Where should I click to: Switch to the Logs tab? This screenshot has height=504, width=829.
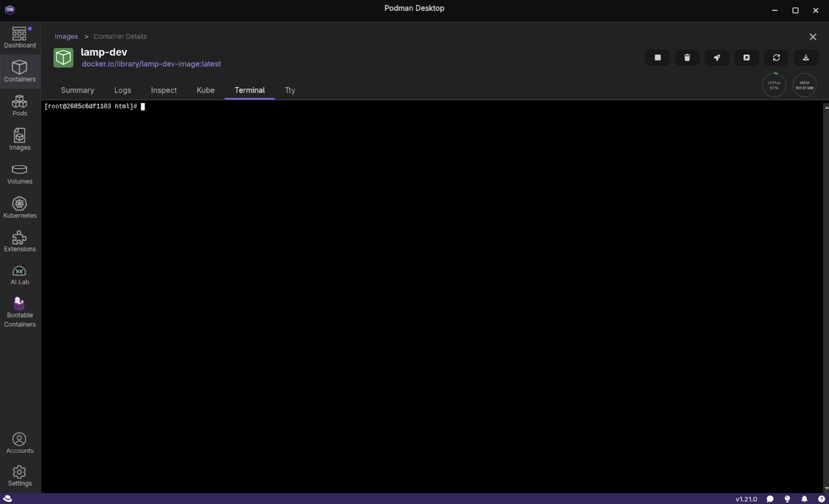[x=123, y=90]
